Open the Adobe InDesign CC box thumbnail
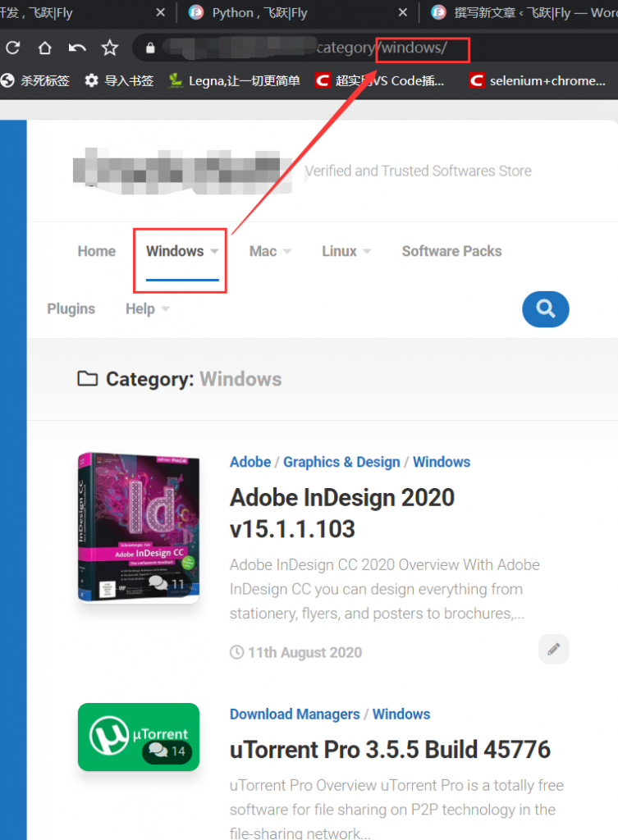This screenshot has width=618, height=840. pos(138,527)
